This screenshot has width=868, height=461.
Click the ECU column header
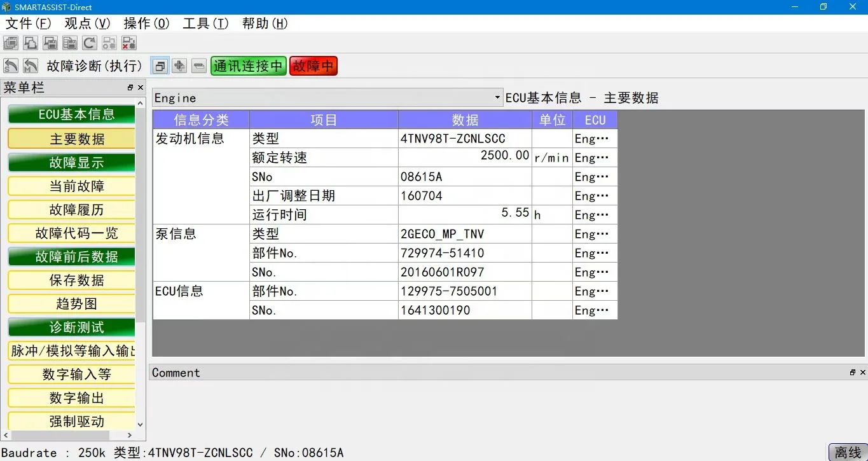pos(595,120)
